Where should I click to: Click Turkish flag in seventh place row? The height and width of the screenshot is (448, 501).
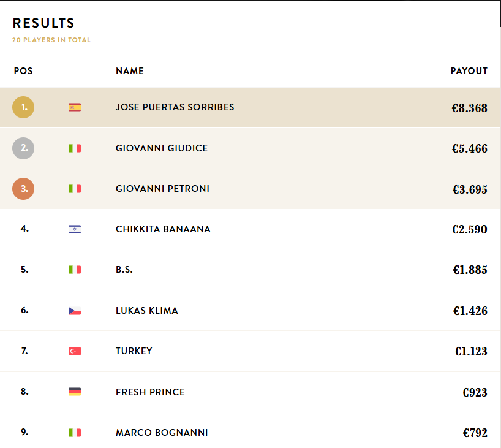pyautogui.click(x=75, y=351)
